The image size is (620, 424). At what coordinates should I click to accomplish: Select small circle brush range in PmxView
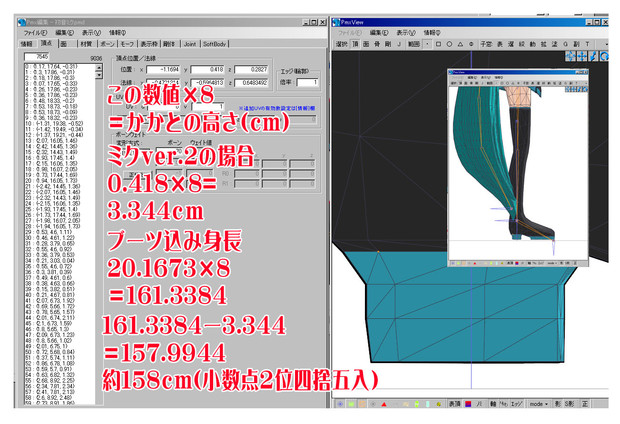coord(471,44)
